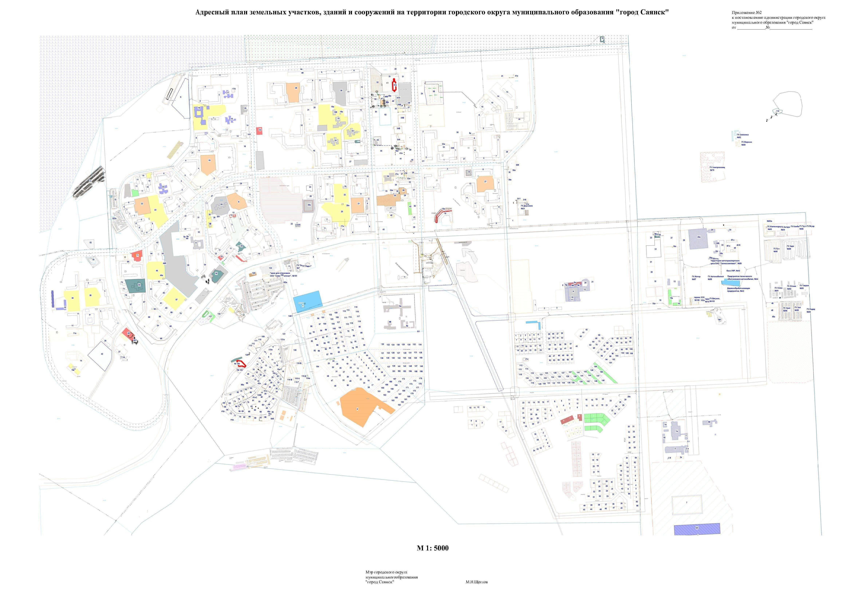Click the ГК Автомобилист №98 label
The width and height of the screenshot is (868, 614).
716,278
